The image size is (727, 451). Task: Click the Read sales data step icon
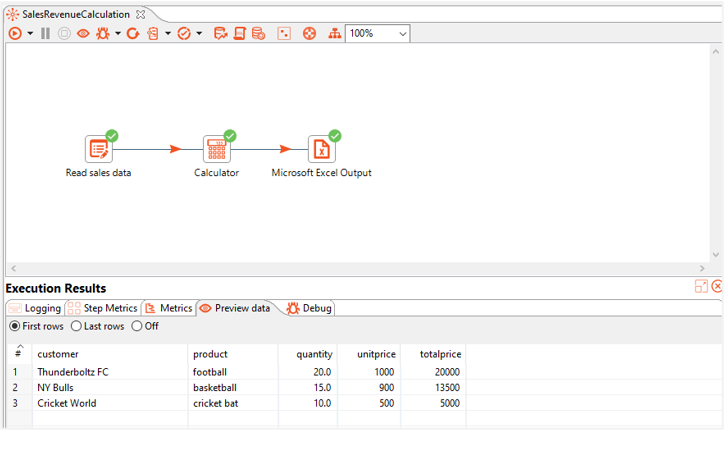(98, 149)
